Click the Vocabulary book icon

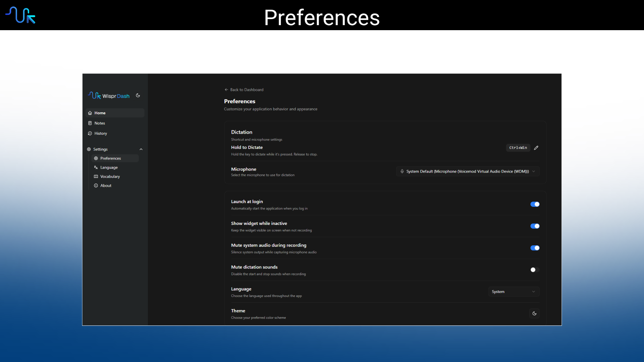click(x=96, y=176)
